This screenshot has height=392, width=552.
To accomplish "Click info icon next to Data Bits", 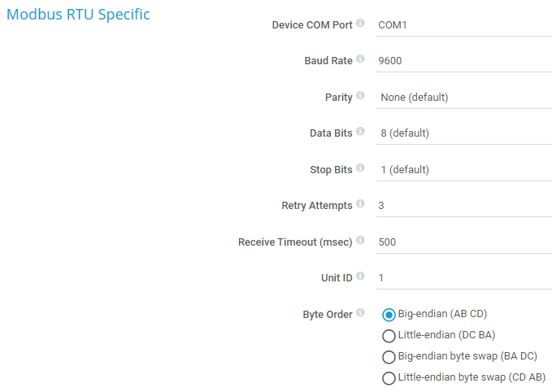I will coord(360,132).
